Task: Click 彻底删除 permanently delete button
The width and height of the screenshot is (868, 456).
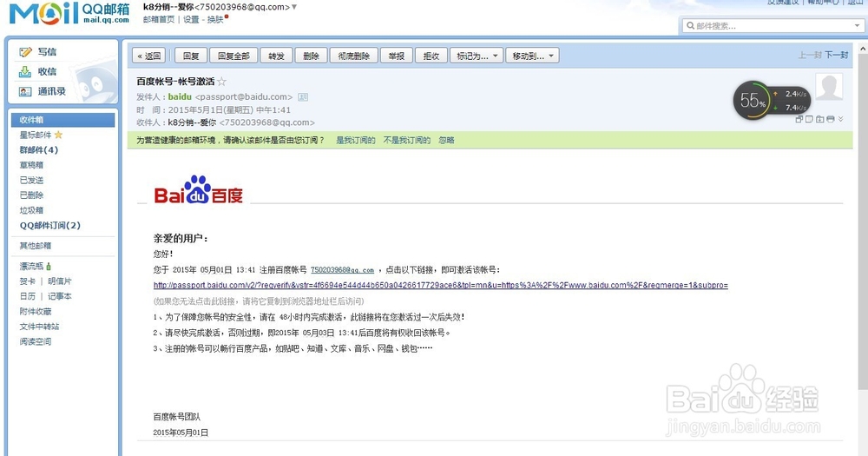Action: coord(354,56)
